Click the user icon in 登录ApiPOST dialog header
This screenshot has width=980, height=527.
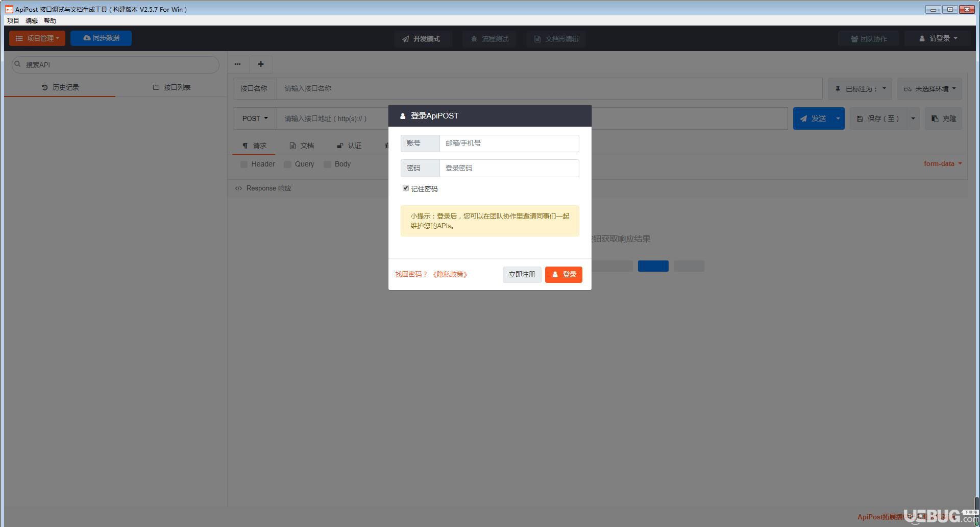[403, 116]
